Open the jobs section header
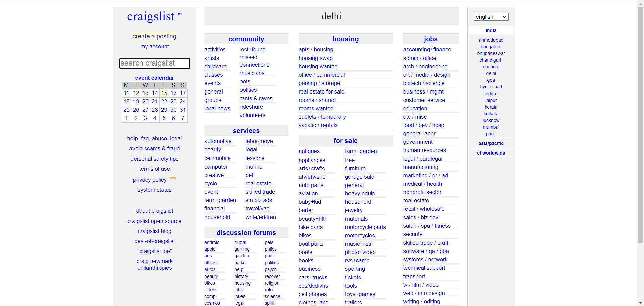 tap(431, 39)
